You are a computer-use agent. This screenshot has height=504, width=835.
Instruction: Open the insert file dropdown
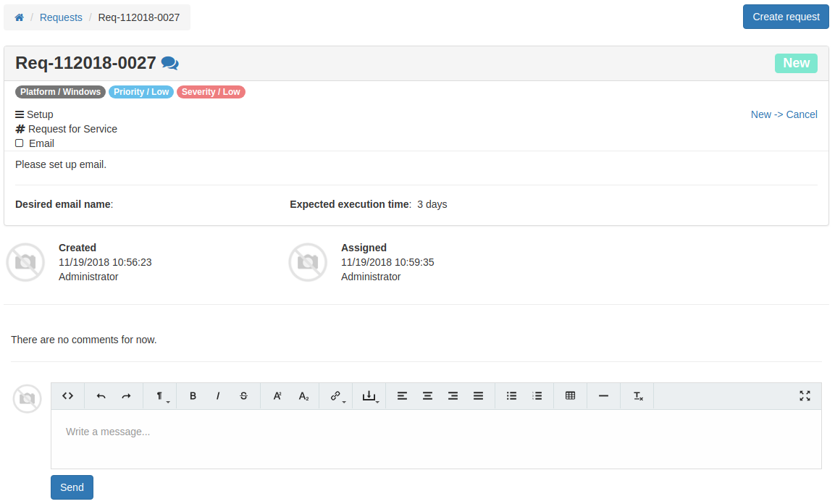point(369,396)
